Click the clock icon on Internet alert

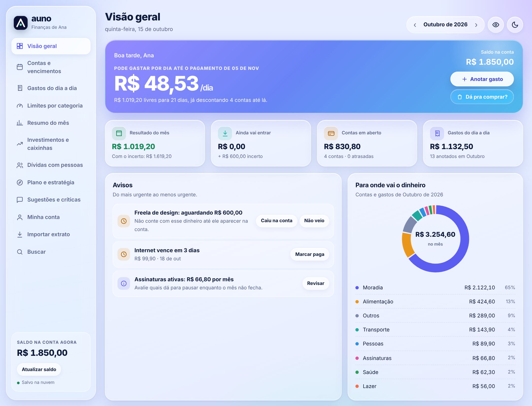click(124, 254)
